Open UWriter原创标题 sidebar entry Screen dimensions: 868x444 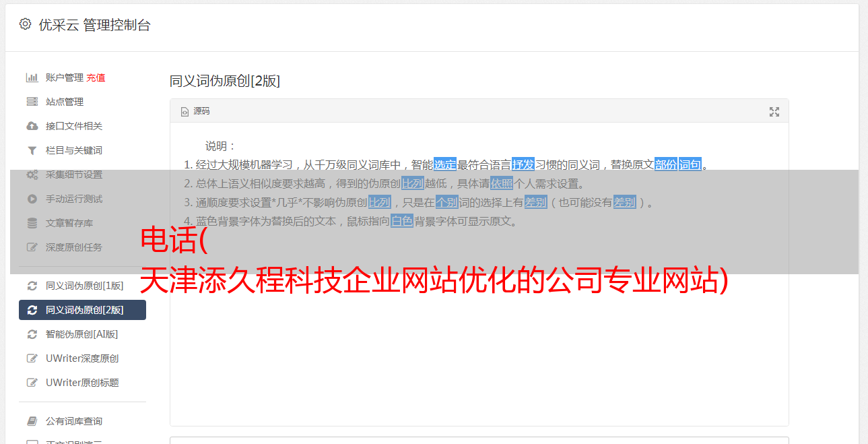pos(82,383)
